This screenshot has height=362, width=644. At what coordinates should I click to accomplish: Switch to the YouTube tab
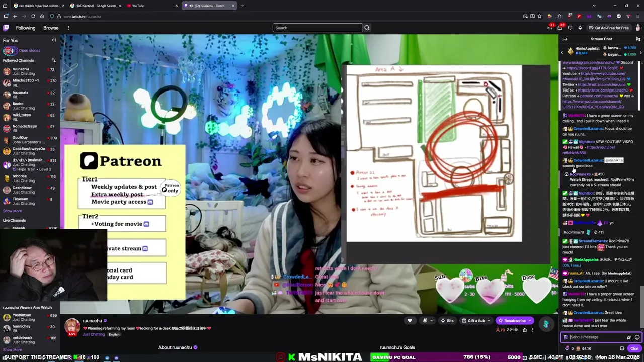[x=152, y=6]
